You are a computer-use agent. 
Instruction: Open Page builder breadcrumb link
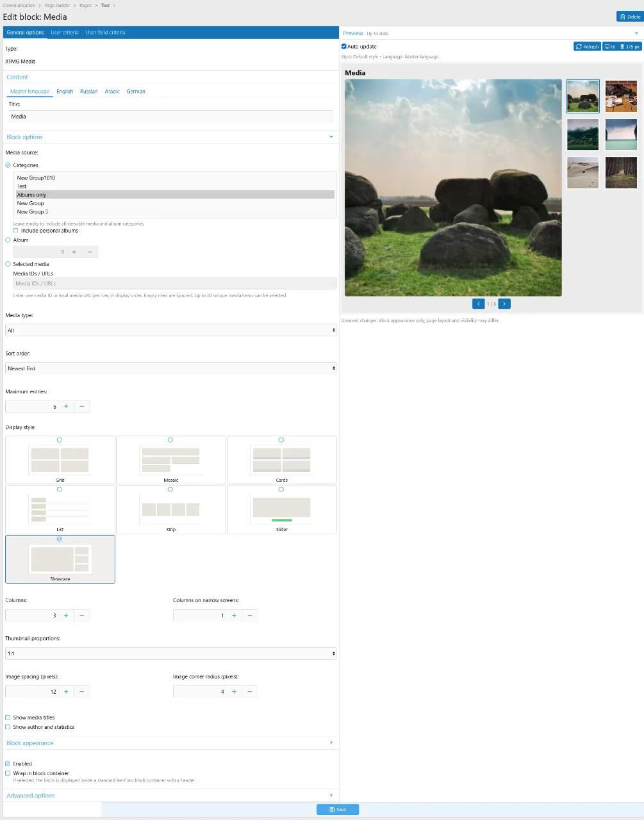point(57,5)
